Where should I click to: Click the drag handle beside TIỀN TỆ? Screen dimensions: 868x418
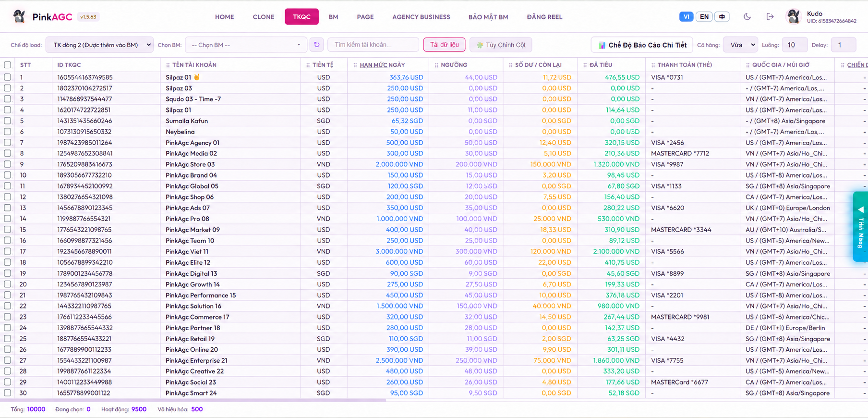click(308, 65)
